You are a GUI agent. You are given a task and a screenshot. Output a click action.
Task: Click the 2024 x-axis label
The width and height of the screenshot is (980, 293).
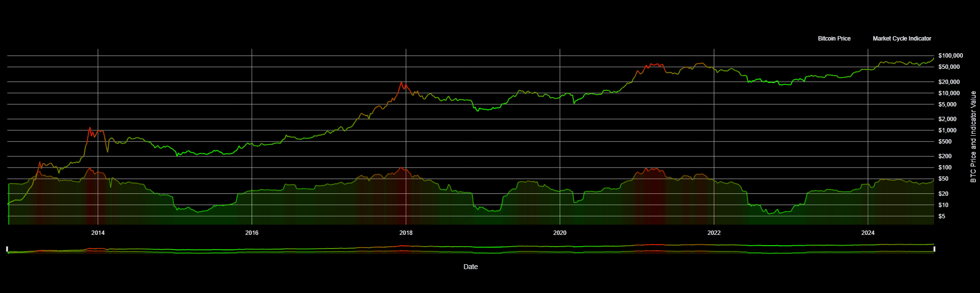[868, 233]
